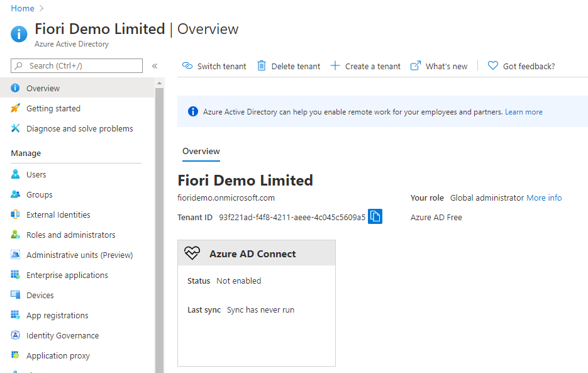The image size is (588, 373).
Task: Click the Application proxy icon
Action: (x=15, y=355)
